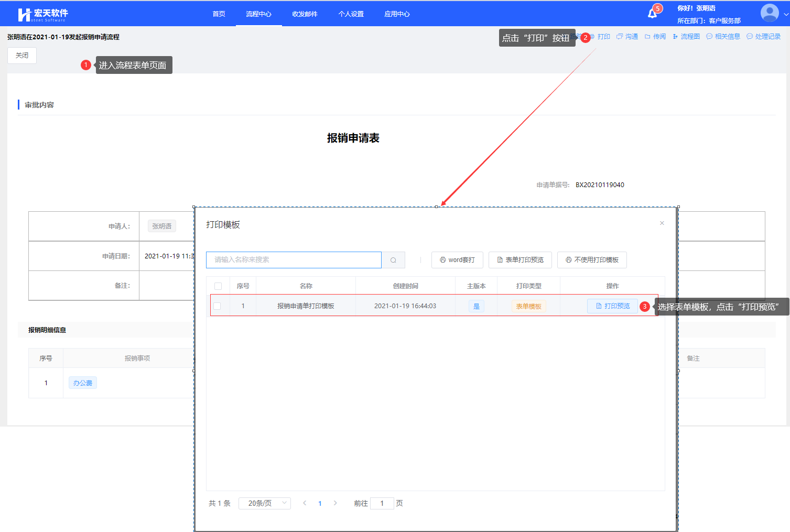This screenshot has height=532, width=790.
Task: Open the notification bell with 5 alerts
Action: click(652, 14)
